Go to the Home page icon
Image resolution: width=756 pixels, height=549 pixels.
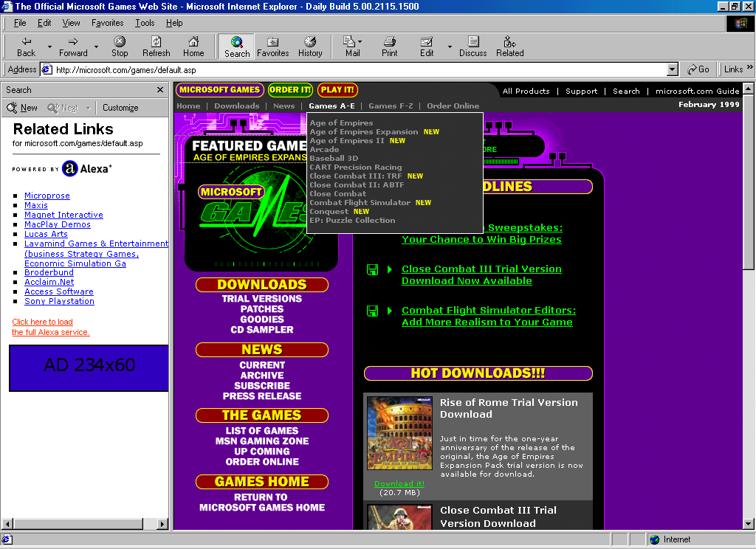[x=193, y=41]
